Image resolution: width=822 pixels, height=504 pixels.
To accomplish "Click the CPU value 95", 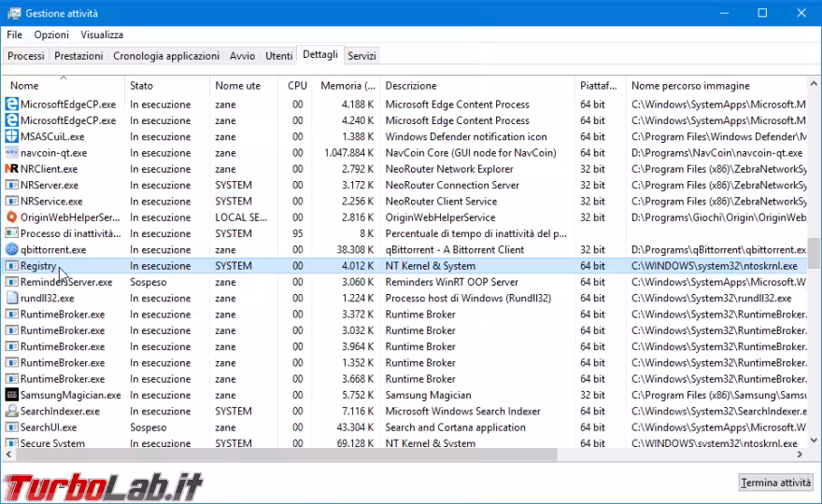I will [297, 233].
